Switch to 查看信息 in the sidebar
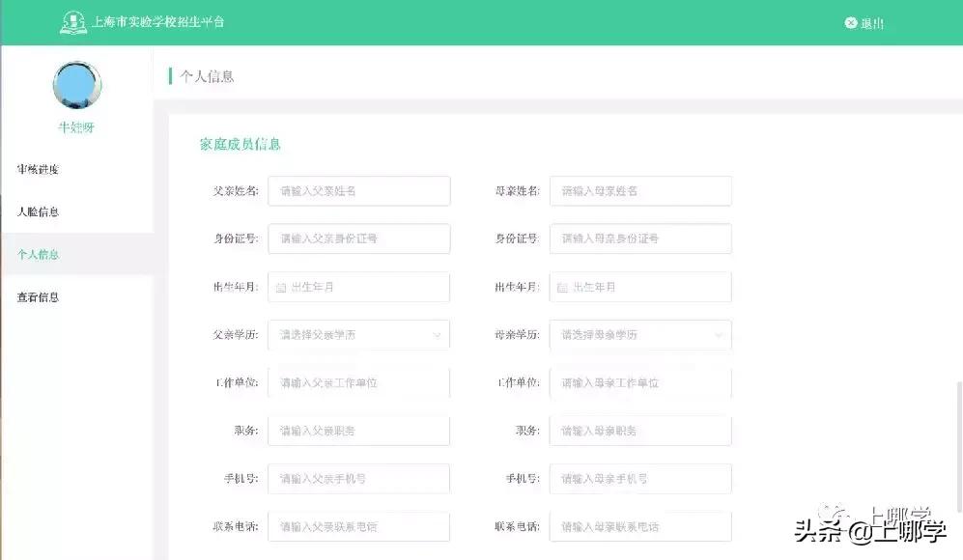Screen dimensions: 963x560 [x=39, y=296]
